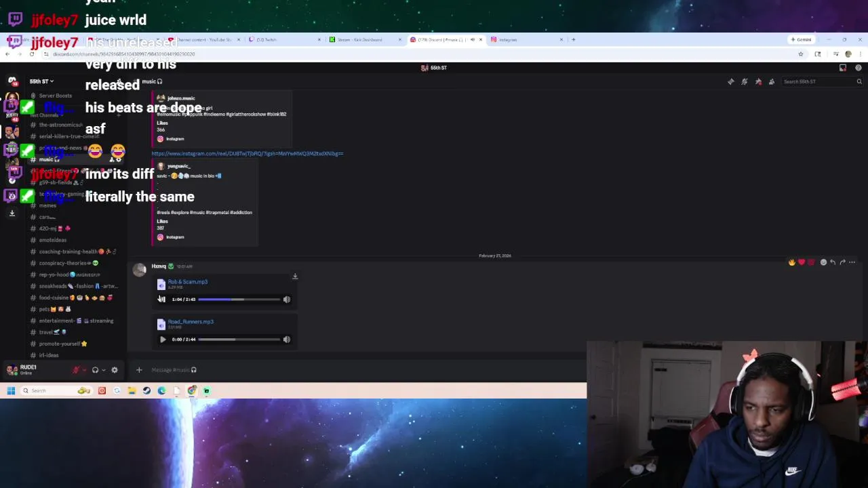Open More options on Hxnvq's message
Image resolution: width=868 pixels, height=488 pixels.
click(852, 262)
